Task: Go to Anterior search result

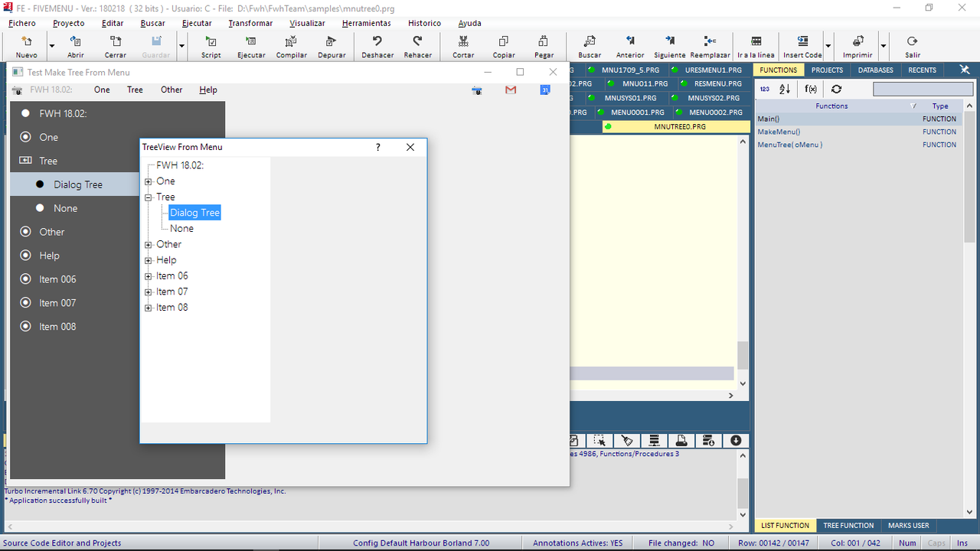Action: [630, 46]
